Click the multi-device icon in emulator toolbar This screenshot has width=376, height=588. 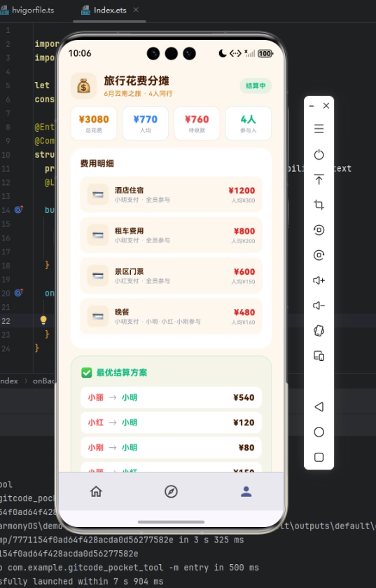point(319,355)
